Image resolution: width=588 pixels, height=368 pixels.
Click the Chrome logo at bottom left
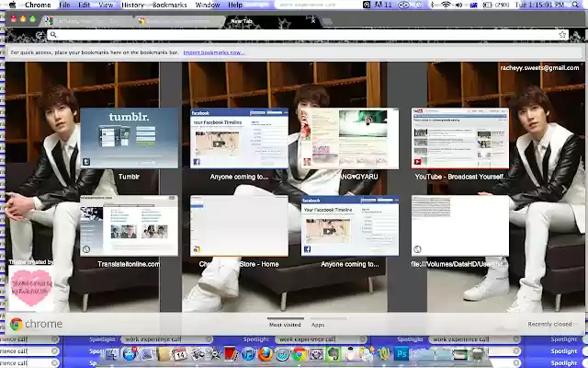coord(17,324)
